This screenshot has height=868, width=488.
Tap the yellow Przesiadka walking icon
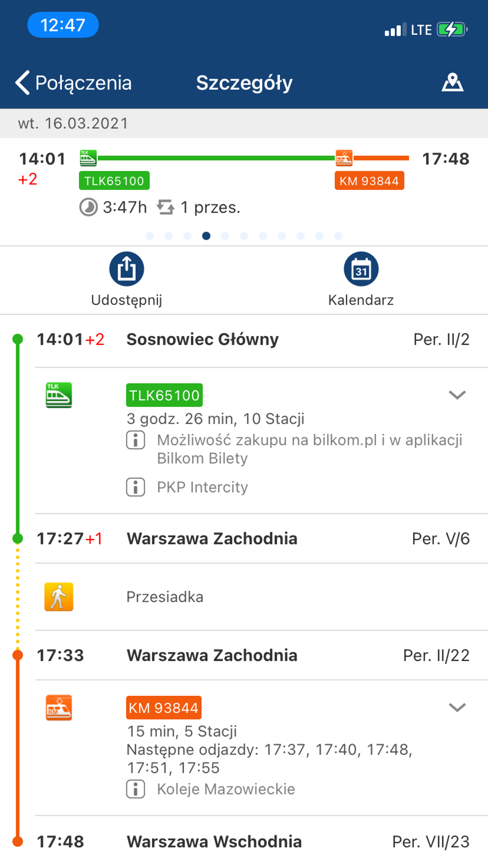(x=59, y=597)
